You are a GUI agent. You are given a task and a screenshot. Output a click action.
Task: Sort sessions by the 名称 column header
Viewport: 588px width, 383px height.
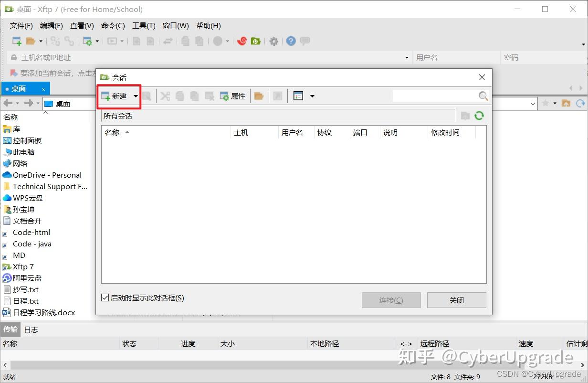[112, 132]
